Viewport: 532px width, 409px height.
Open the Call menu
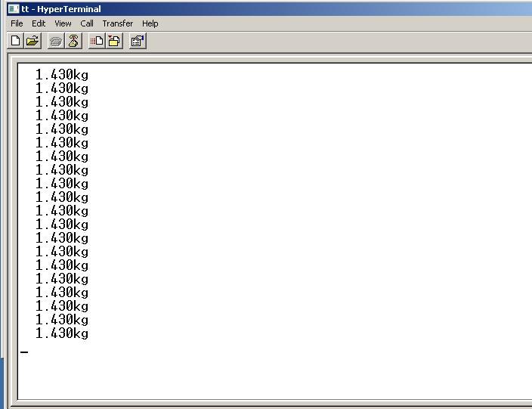tap(87, 23)
